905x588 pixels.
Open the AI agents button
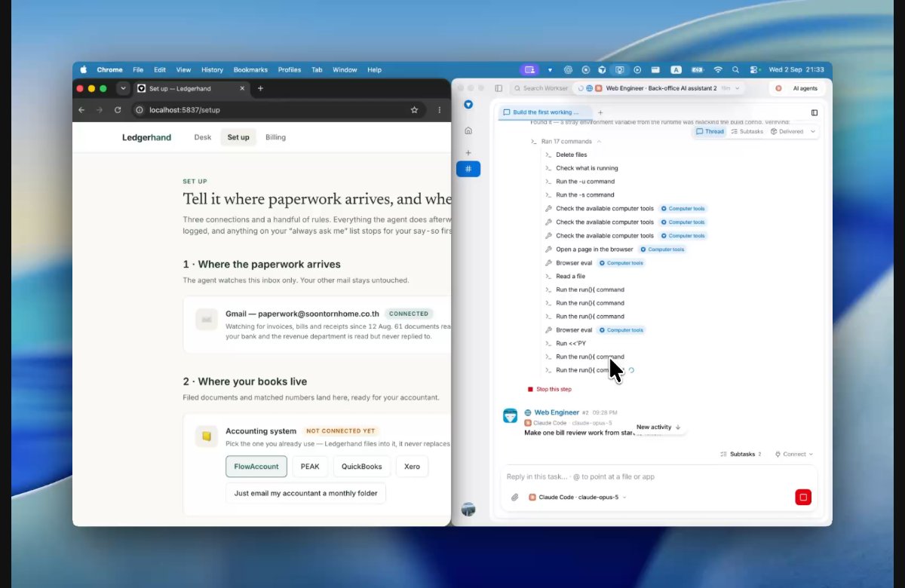click(799, 88)
